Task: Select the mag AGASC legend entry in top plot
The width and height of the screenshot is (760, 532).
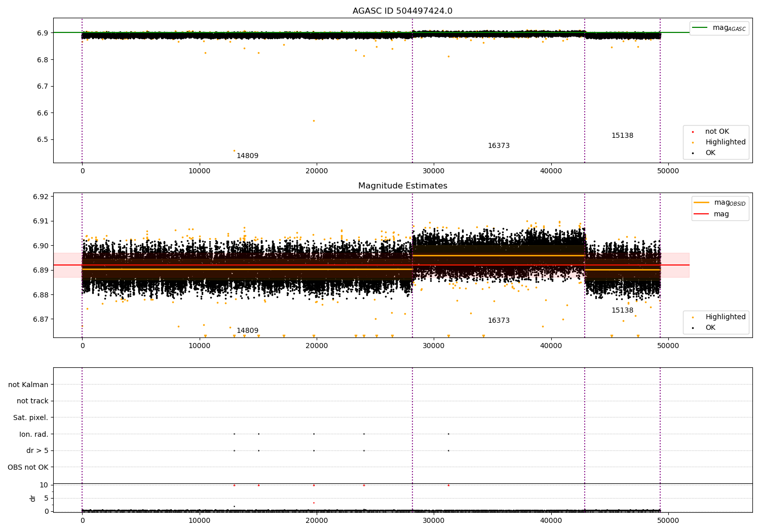Action: pyautogui.click(x=719, y=28)
